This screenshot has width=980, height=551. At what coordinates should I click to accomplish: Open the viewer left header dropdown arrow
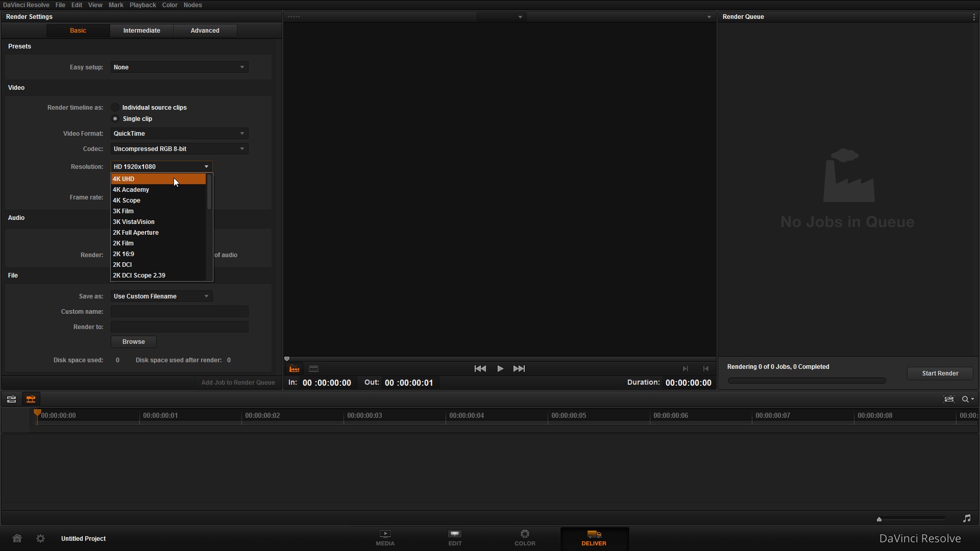point(520,17)
